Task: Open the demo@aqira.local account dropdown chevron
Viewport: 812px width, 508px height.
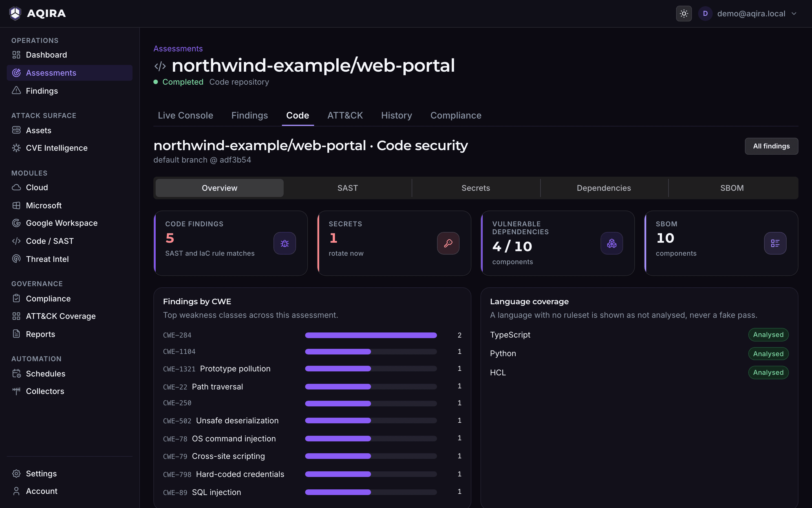Action: (794, 14)
